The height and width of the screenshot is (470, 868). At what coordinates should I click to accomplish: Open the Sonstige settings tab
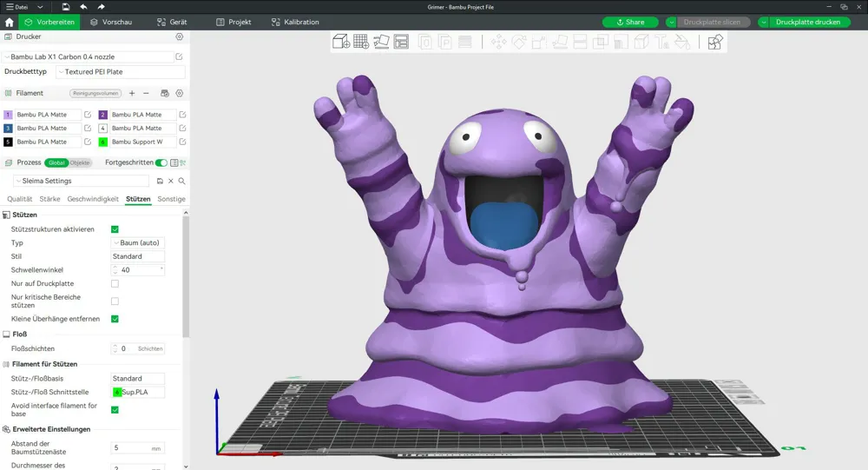click(171, 199)
